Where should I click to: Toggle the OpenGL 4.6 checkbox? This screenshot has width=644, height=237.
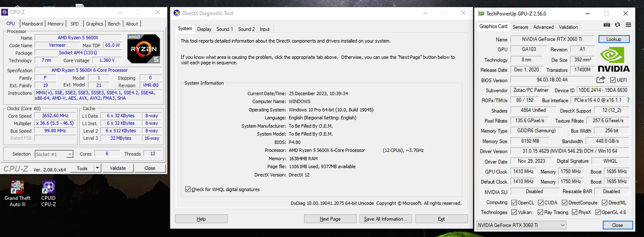598,212
